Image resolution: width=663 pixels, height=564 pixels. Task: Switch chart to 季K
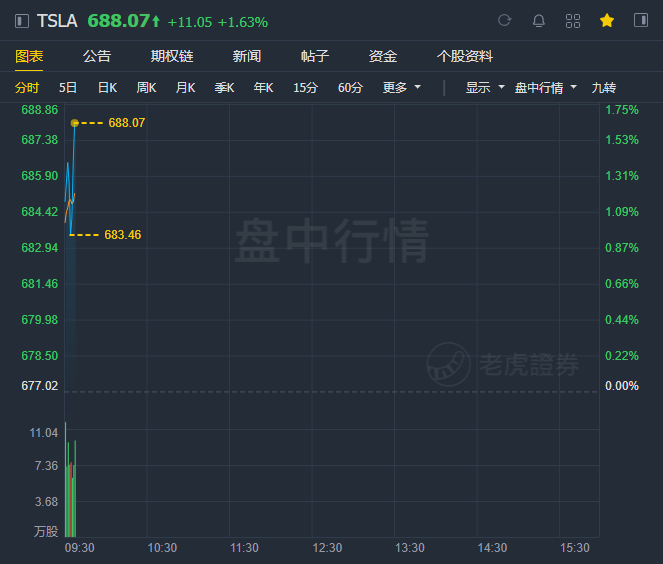pyautogui.click(x=225, y=88)
